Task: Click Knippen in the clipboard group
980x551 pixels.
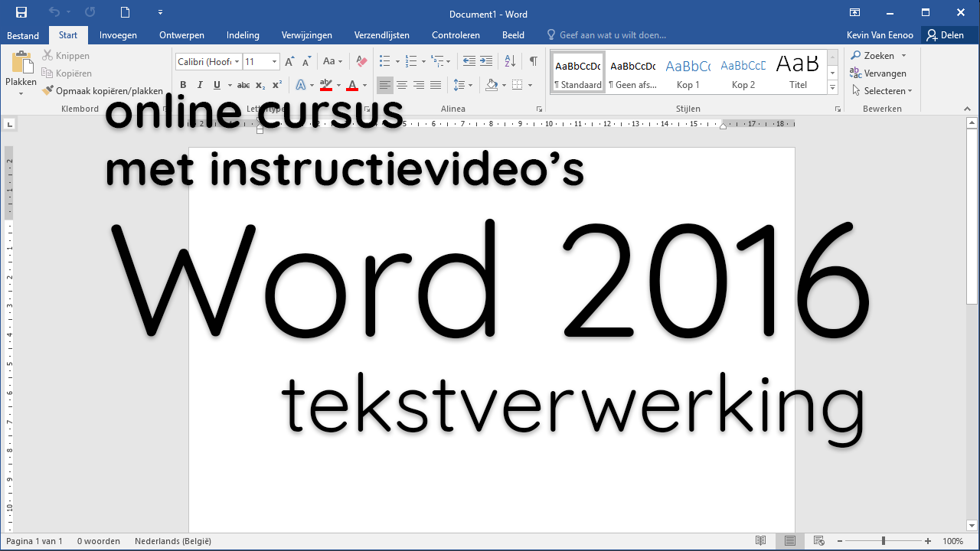Action: [x=66, y=56]
